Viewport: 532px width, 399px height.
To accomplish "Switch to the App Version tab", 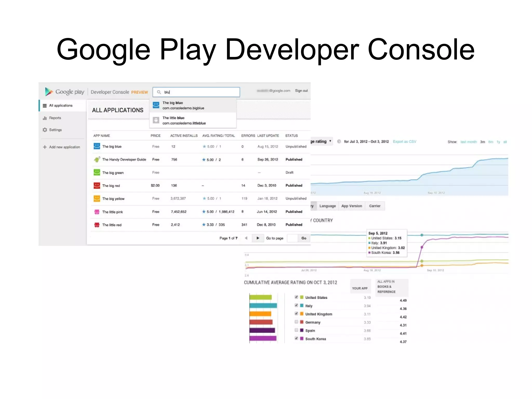I will pos(351,206).
